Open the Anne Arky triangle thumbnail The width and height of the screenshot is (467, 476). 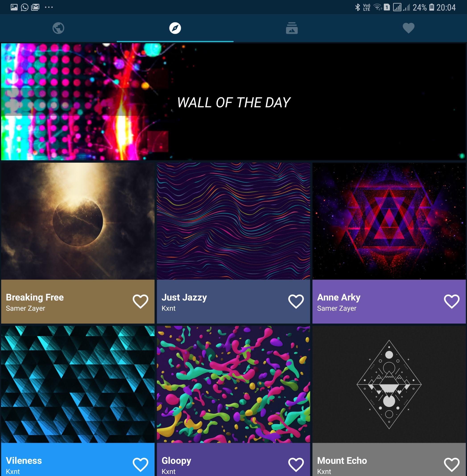389,221
